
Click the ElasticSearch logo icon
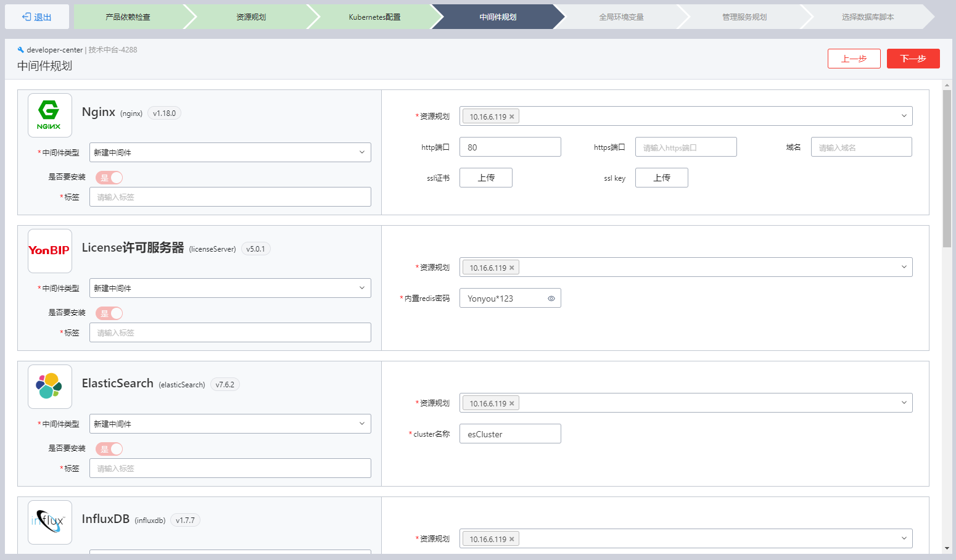click(x=49, y=387)
